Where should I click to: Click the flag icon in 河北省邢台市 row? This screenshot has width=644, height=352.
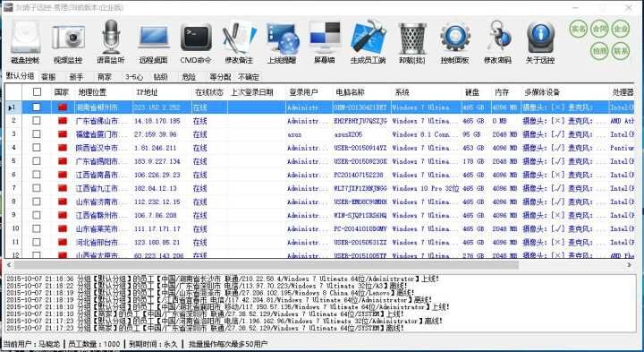(x=63, y=242)
